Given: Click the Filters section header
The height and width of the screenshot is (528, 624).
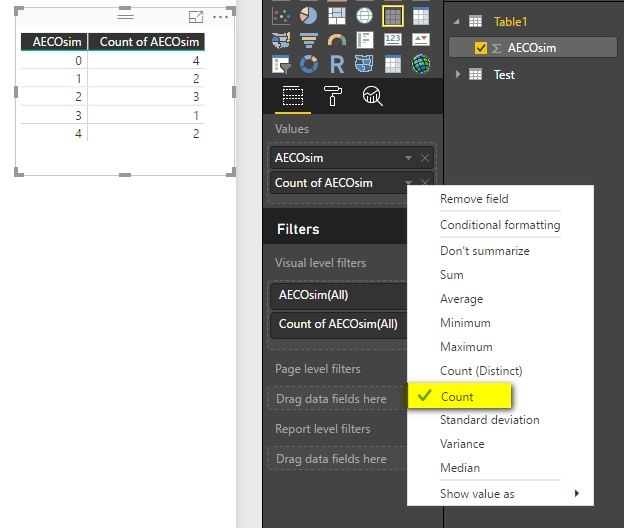Looking at the screenshot, I should [x=298, y=229].
